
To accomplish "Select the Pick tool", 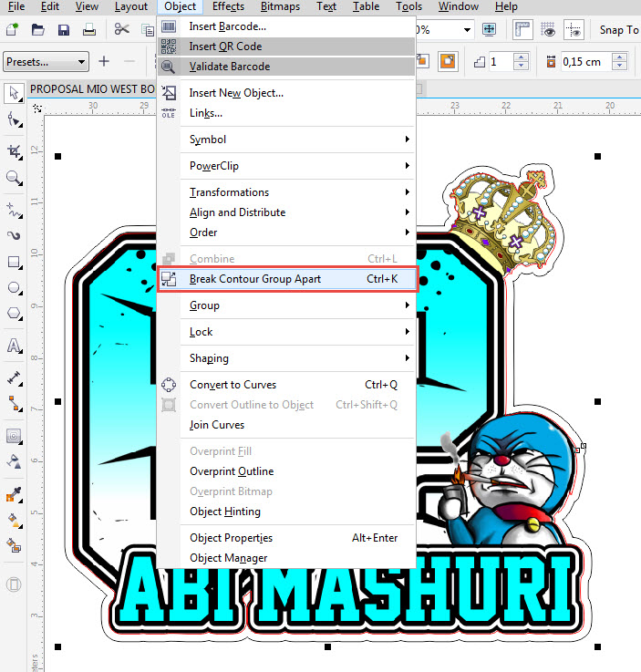I will tap(14, 93).
